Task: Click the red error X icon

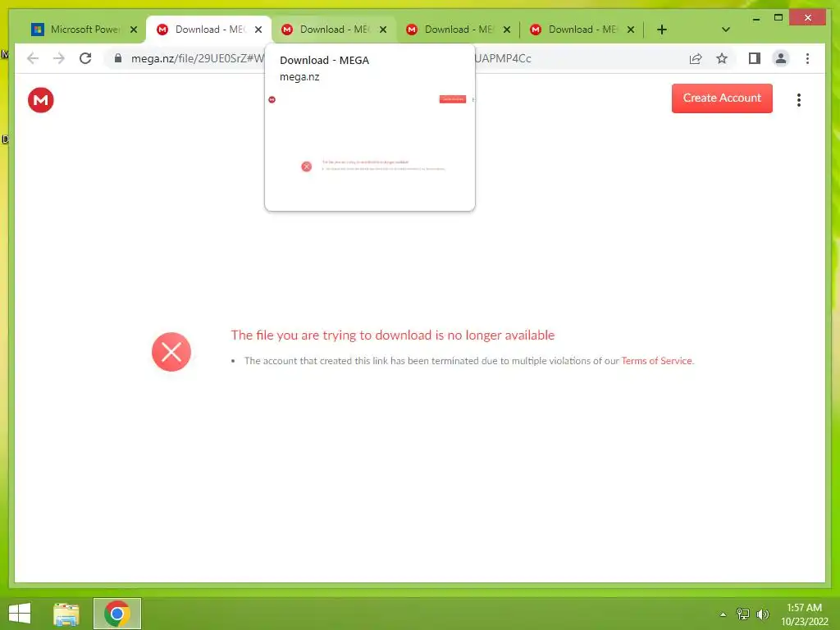Action: pos(171,352)
